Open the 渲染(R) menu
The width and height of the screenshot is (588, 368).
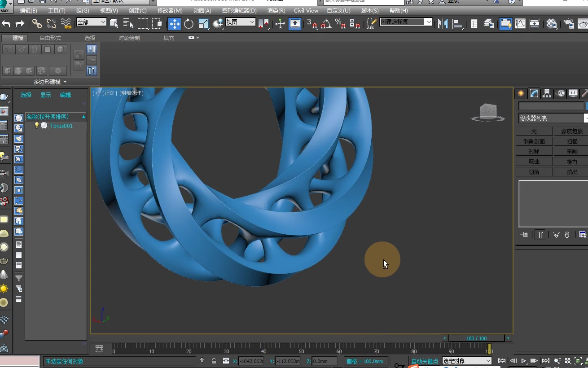[x=276, y=10]
